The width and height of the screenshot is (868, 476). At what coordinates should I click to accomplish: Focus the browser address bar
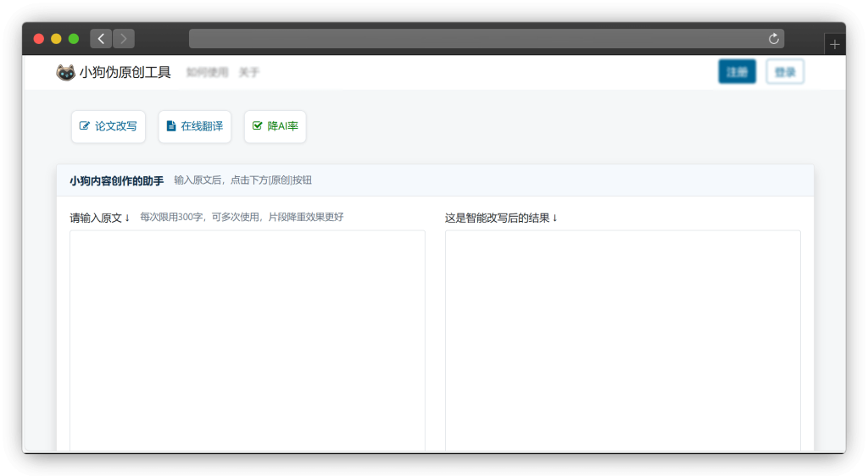click(x=475, y=38)
